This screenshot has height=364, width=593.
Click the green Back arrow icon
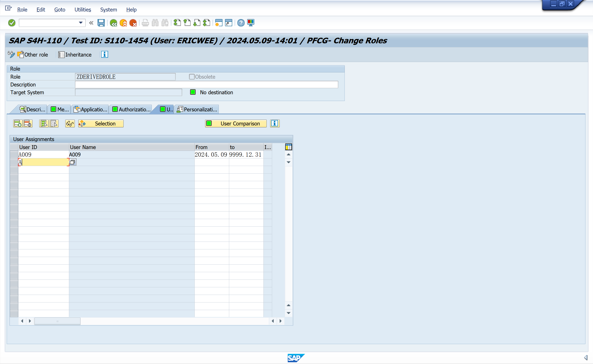click(x=113, y=23)
